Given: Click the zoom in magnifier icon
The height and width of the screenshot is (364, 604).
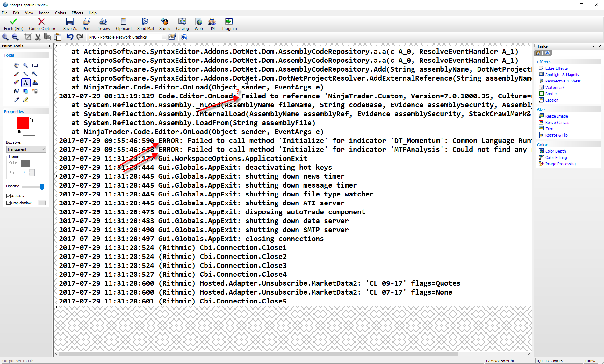Looking at the screenshot, I should click(5, 37).
